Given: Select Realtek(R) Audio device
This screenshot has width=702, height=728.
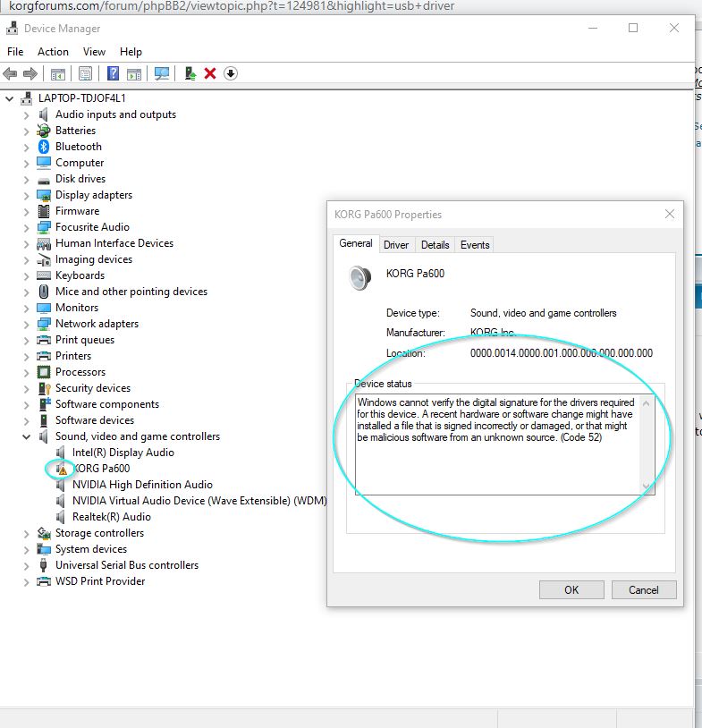Looking at the screenshot, I should pyautogui.click(x=112, y=517).
